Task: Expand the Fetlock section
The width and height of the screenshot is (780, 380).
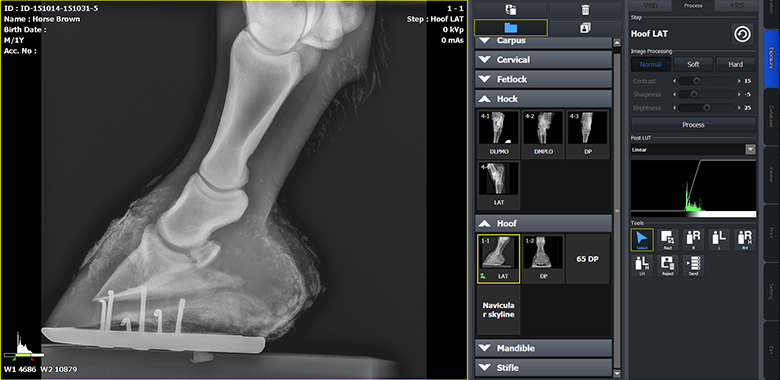Action: click(543, 79)
